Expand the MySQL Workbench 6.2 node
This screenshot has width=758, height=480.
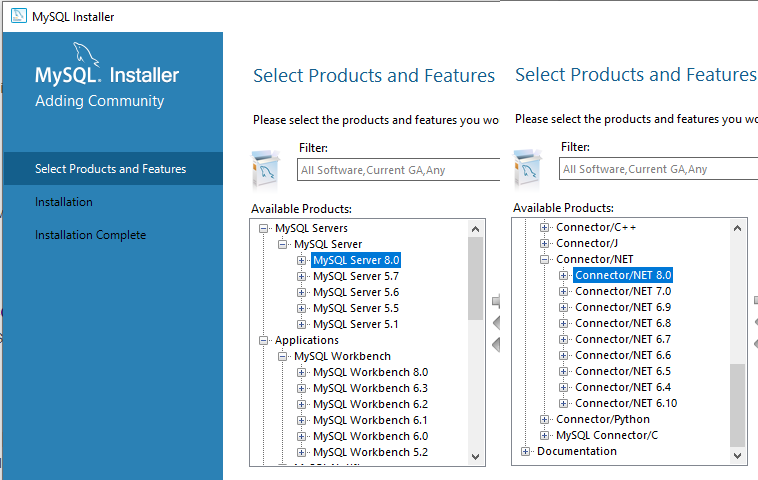coord(301,404)
